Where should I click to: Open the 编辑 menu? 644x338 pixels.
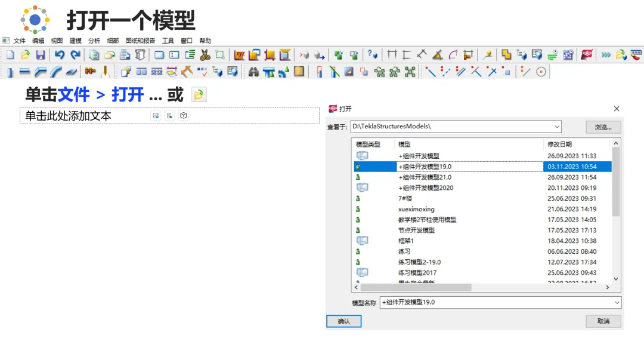coord(38,41)
